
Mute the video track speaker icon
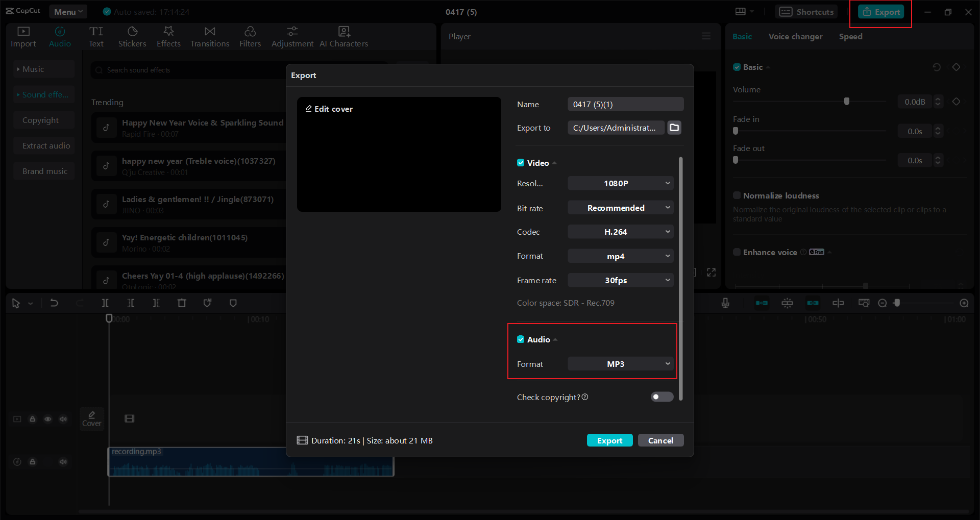pyautogui.click(x=63, y=419)
